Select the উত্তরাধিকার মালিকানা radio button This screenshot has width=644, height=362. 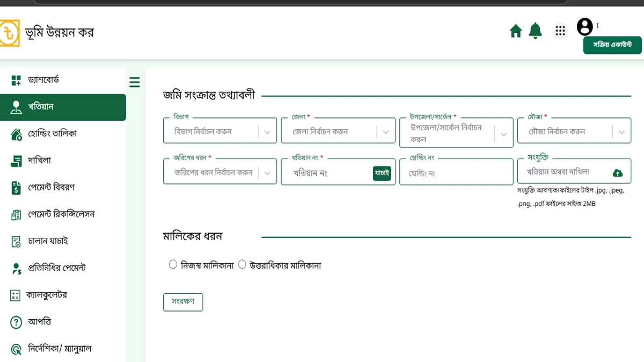point(242,264)
